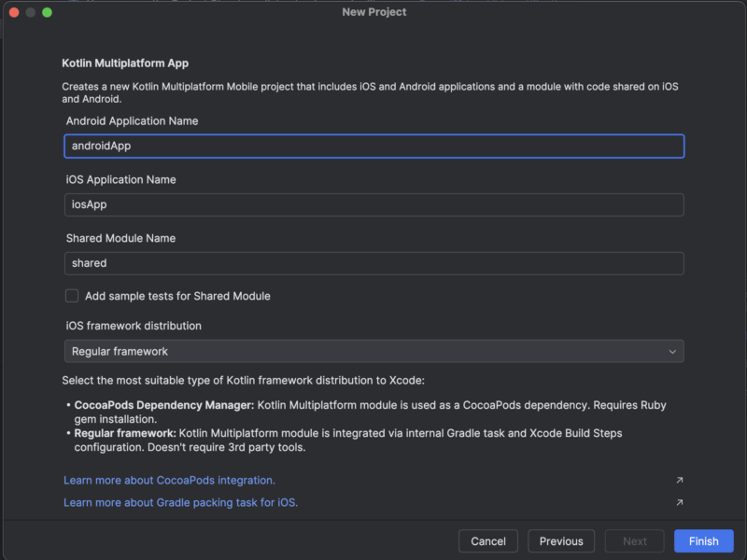Select the shared text in its field
747x560 pixels.
[x=89, y=263]
